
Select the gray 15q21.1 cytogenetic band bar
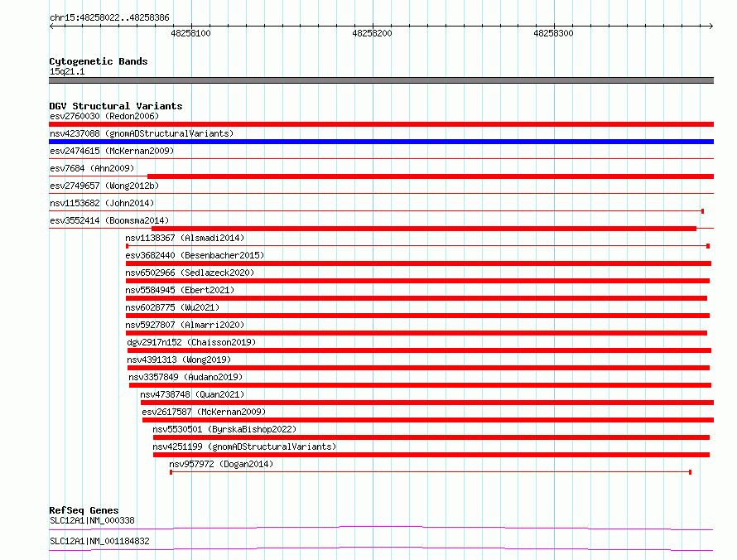coord(381,80)
